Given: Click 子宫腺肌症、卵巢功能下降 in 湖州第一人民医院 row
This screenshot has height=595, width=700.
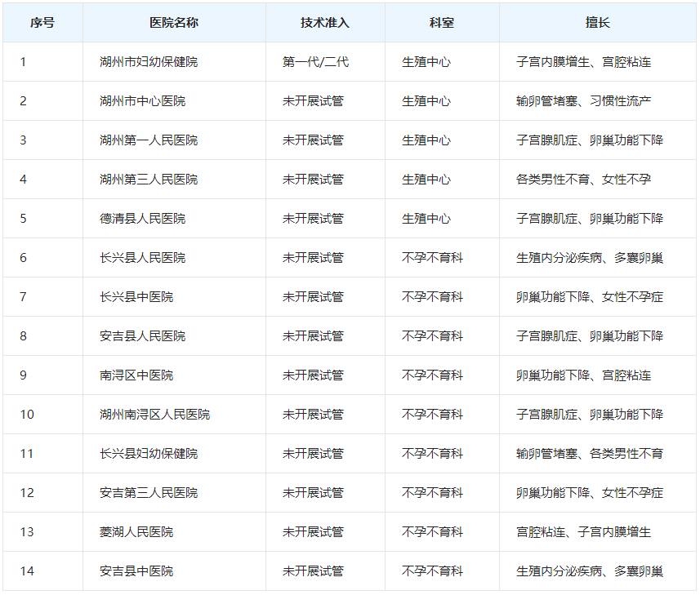Looking at the screenshot, I should click(590, 140).
